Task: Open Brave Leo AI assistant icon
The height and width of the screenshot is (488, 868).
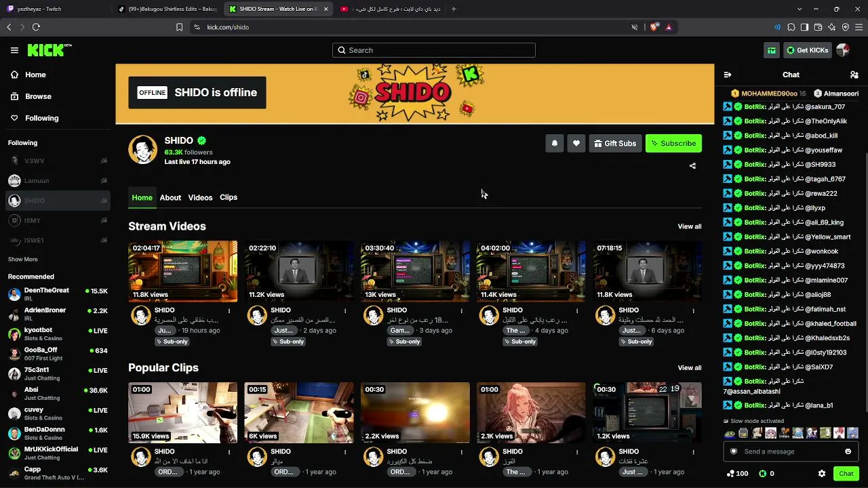Action: click(x=831, y=27)
